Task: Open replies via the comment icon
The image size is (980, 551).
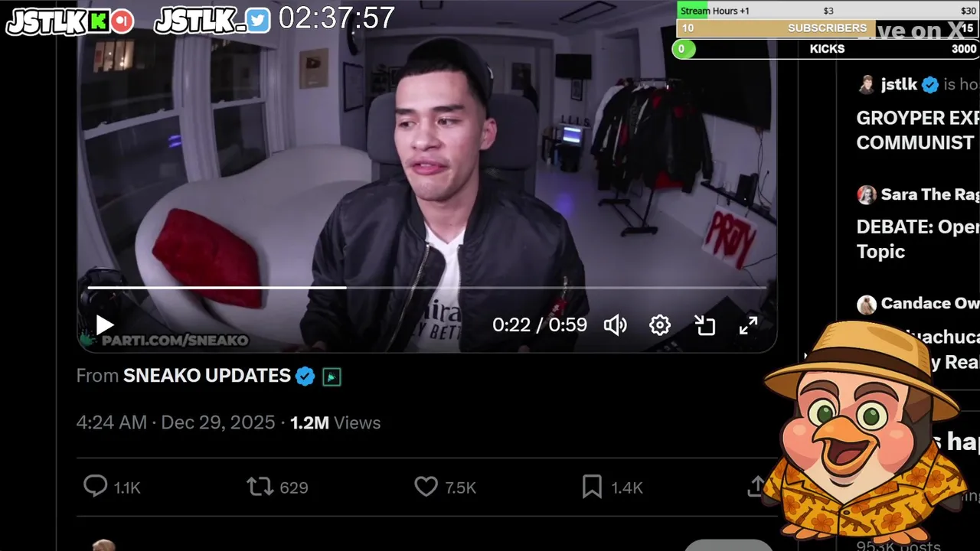Action: [96, 487]
